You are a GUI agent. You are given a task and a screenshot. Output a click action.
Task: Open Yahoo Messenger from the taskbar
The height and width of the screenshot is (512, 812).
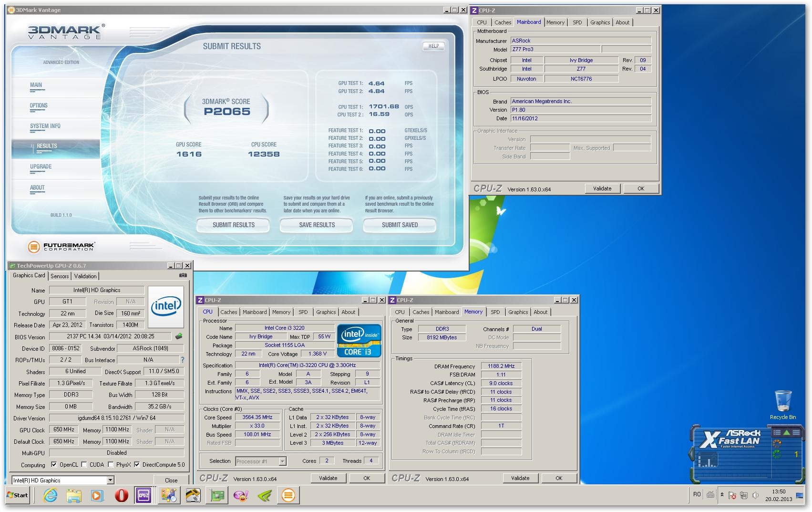[241, 496]
